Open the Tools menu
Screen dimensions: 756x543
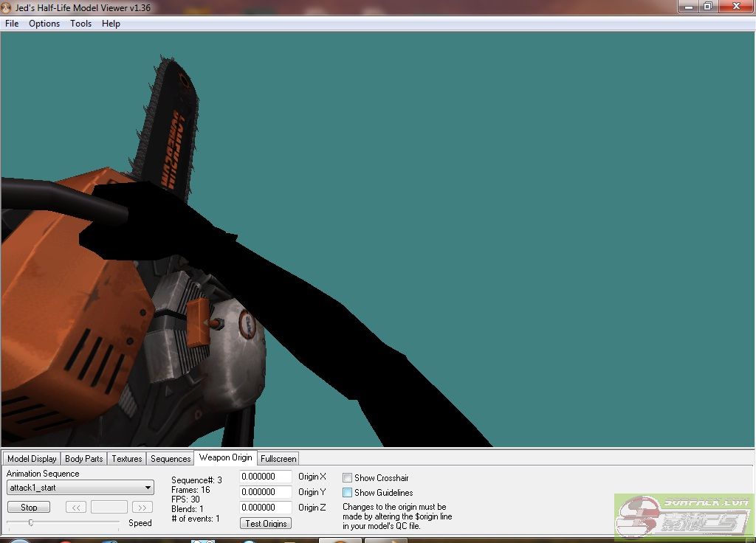(80, 24)
